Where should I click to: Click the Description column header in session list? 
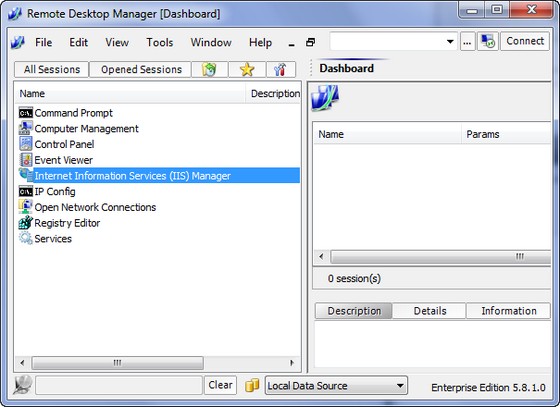[x=274, y=94]
